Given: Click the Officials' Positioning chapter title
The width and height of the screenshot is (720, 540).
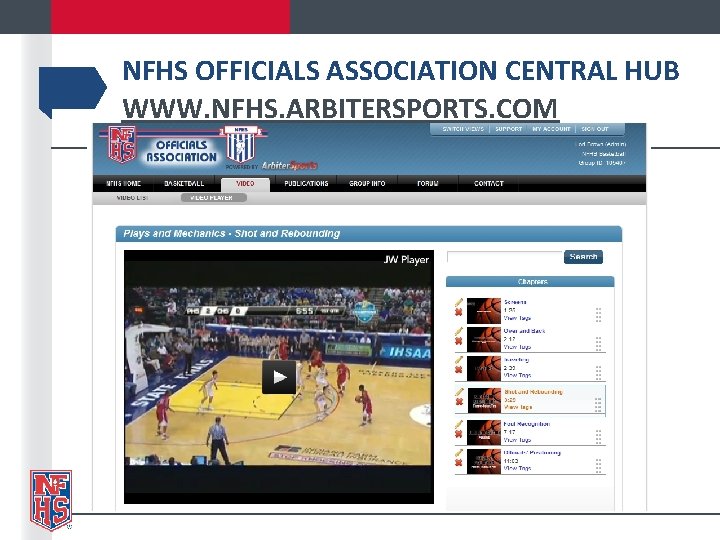Looking at the screenshot, I should tap(532, 453).
